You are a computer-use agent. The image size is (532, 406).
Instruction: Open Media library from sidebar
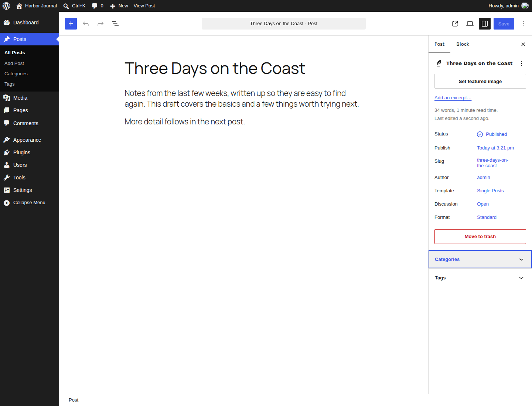[x=30, y=98]
